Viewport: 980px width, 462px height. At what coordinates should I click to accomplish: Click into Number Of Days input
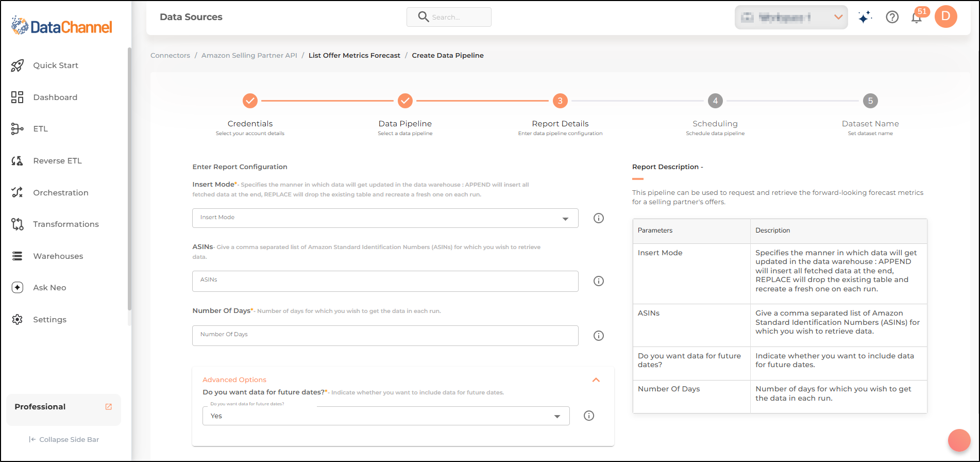tap(385, 336)
